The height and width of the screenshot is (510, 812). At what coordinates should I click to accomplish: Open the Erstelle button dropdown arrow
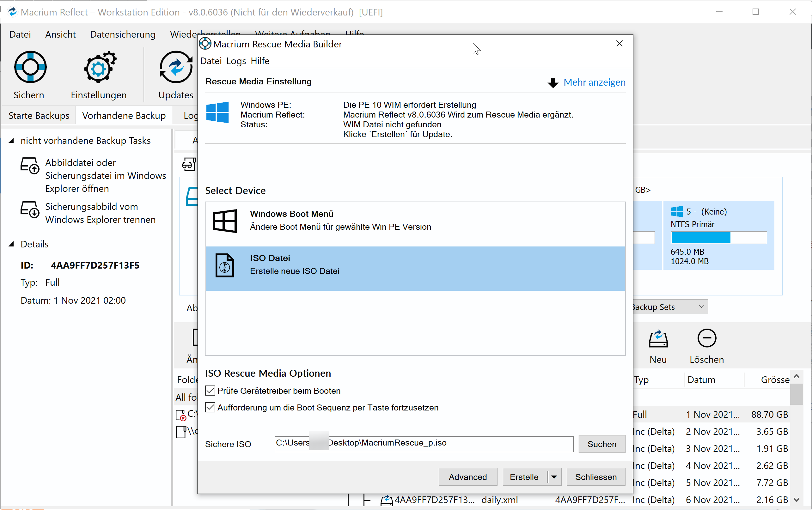pos(554,477)
